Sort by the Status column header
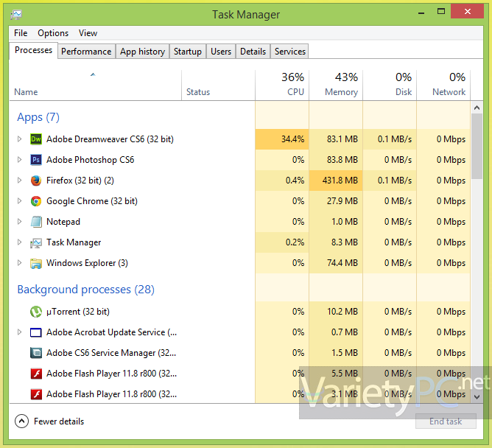 coord(219,85)
